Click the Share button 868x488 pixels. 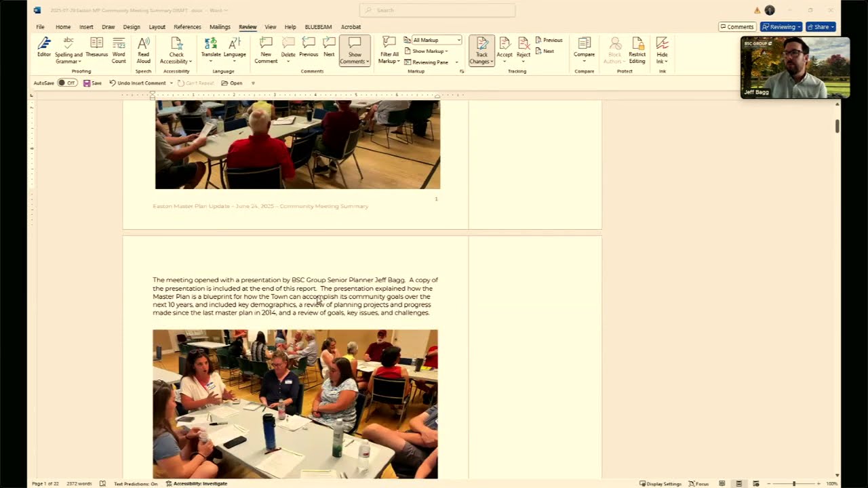pos(821,27)
